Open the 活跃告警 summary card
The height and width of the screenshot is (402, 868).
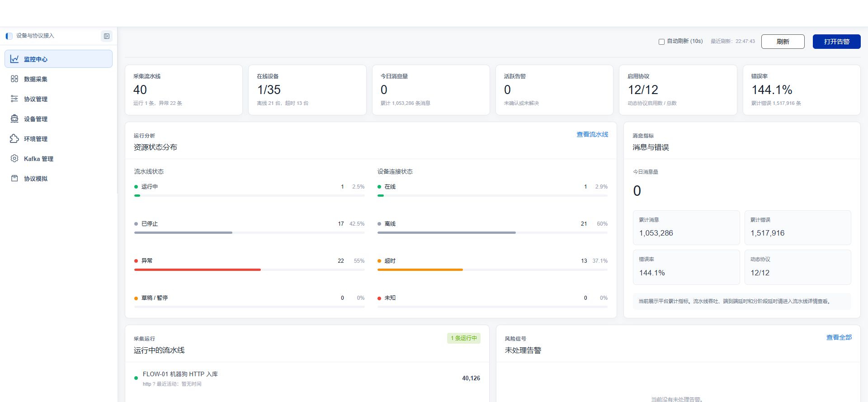pyautogui.click(x=554, y=90)
